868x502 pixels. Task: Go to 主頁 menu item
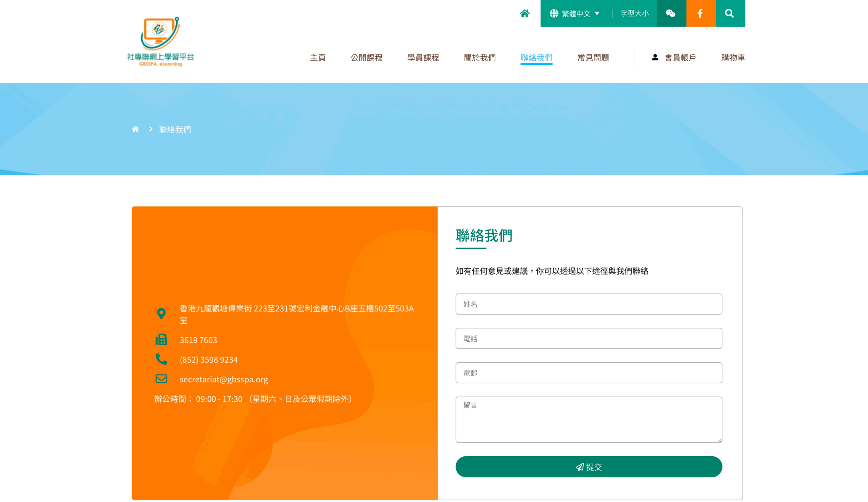tap(318, 58)
